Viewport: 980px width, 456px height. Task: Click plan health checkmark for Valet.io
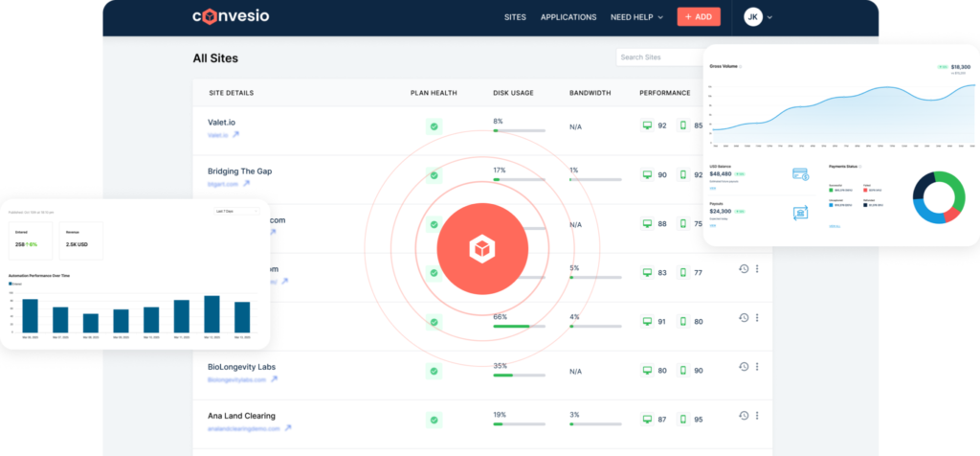(434, 126)
